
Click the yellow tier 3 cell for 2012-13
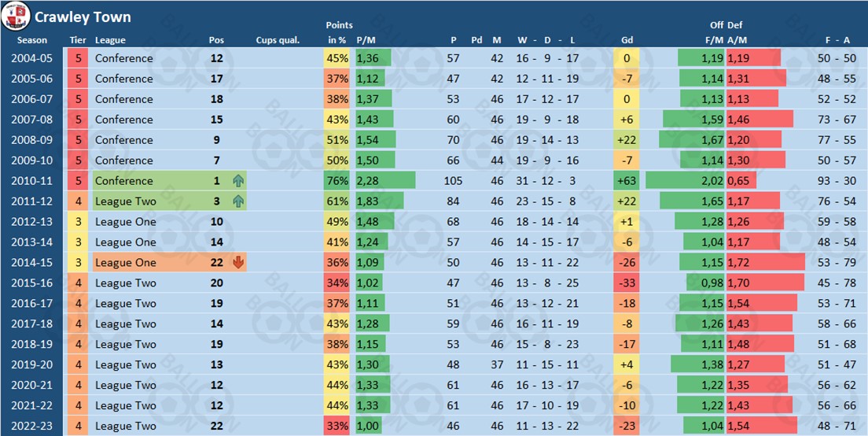pyautogui.click(x=78, y=222)
